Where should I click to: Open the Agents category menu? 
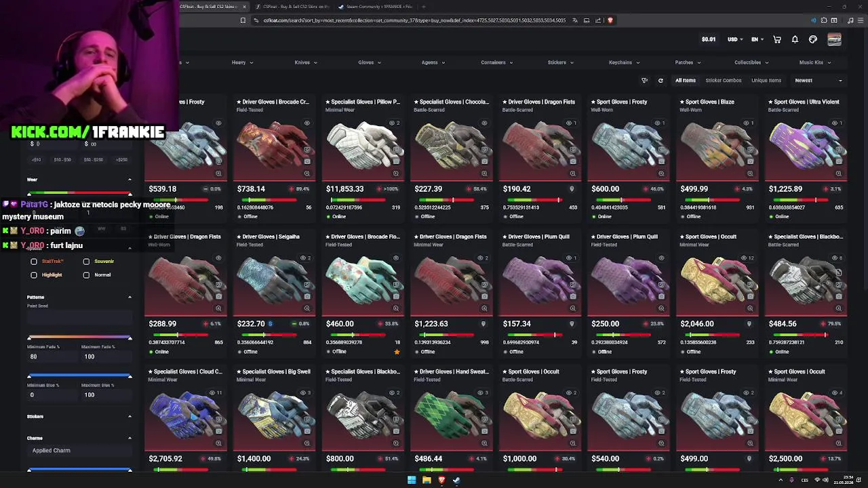click(x=433, y=62)
